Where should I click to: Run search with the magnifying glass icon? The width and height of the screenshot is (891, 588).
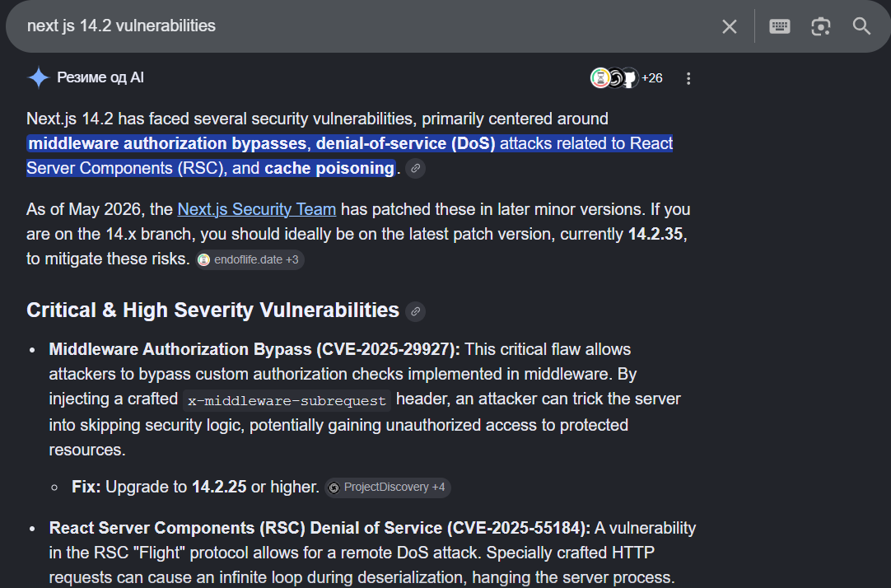pos(861,26)
